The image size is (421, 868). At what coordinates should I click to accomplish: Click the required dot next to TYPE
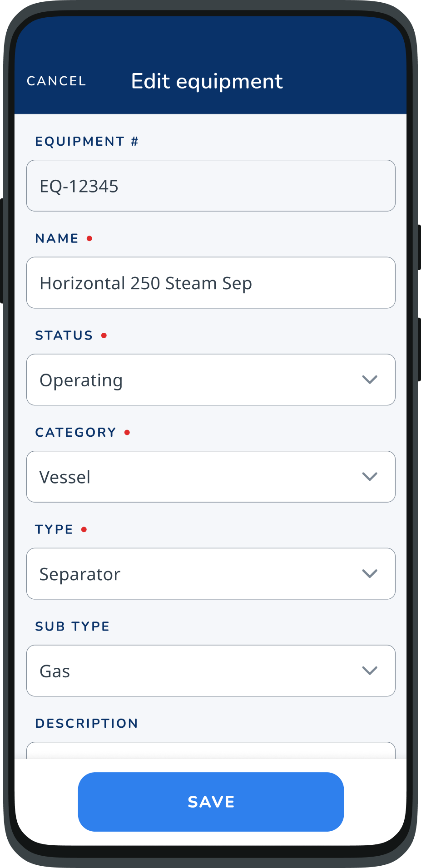[84, 529]
